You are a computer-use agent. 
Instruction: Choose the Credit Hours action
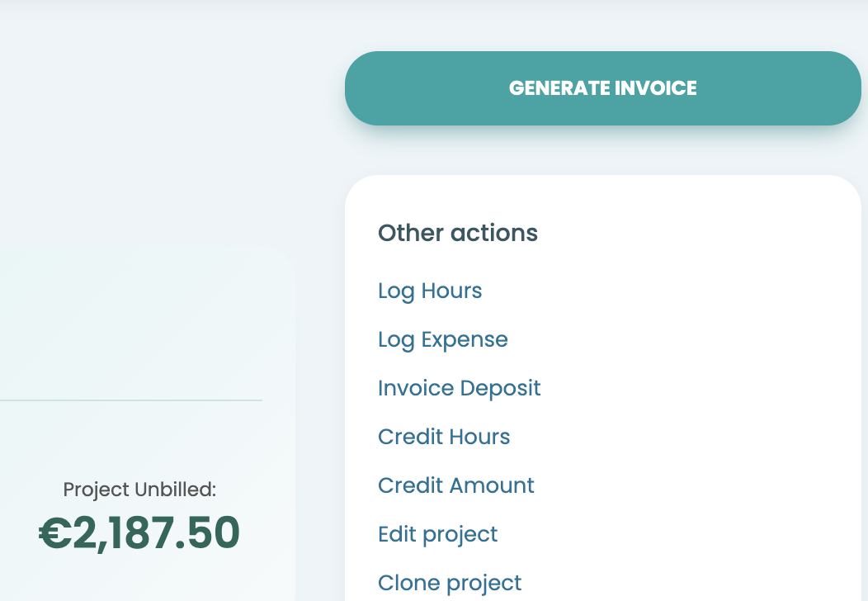tap(444, 437)
